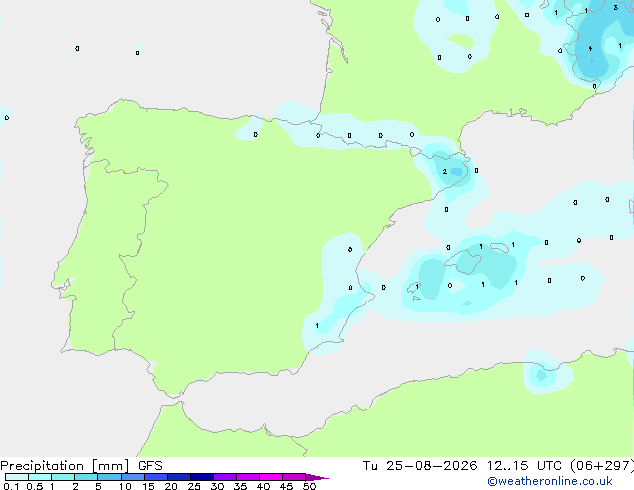Click the 0.1–0.5 mm palest cyan legend swatch

pos(17,477)
